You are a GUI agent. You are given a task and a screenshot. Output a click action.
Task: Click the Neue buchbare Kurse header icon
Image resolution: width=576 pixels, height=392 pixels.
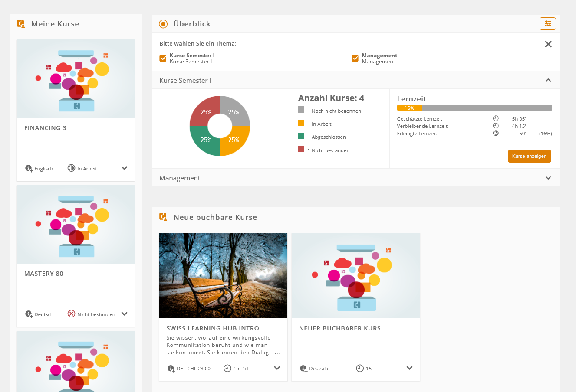click(163, 217)
